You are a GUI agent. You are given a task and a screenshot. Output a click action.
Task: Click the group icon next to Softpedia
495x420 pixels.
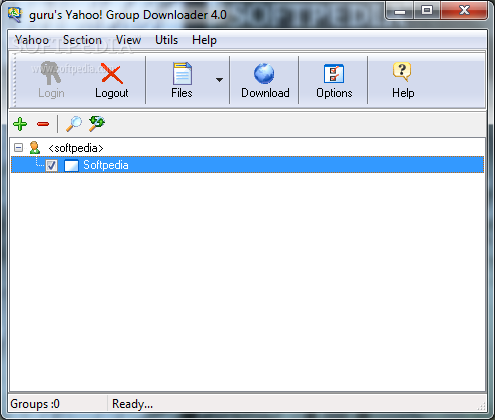coord(71,165)
